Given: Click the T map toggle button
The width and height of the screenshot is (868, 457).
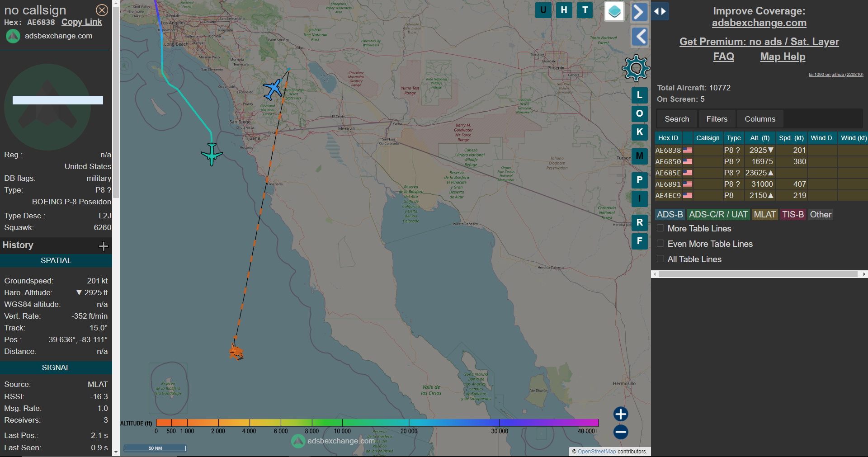Looking at the screenshot, I should (585, 10).
